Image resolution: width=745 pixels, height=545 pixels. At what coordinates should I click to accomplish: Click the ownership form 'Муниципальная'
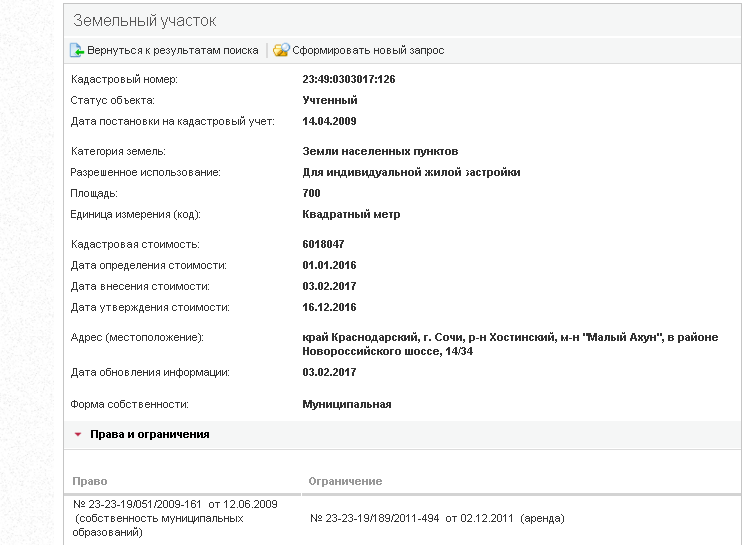[346, 404]
